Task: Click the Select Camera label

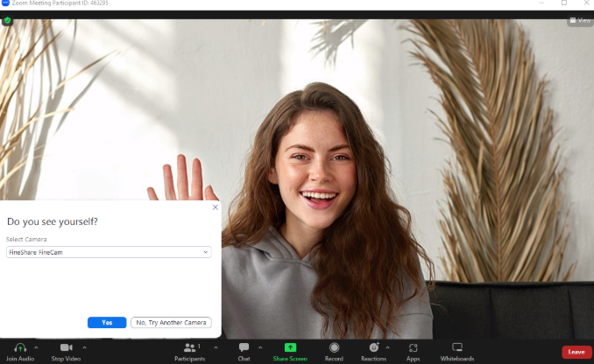Action: click(26, 240)
